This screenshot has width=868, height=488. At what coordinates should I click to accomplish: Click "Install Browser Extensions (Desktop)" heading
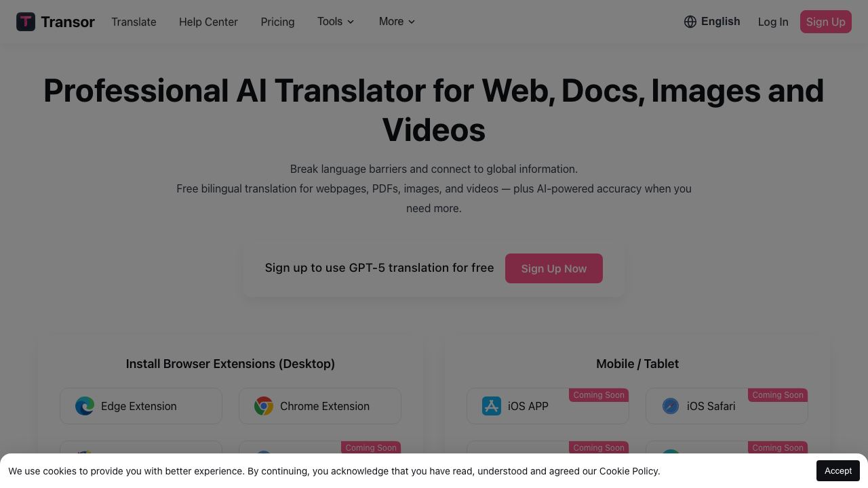231,364
